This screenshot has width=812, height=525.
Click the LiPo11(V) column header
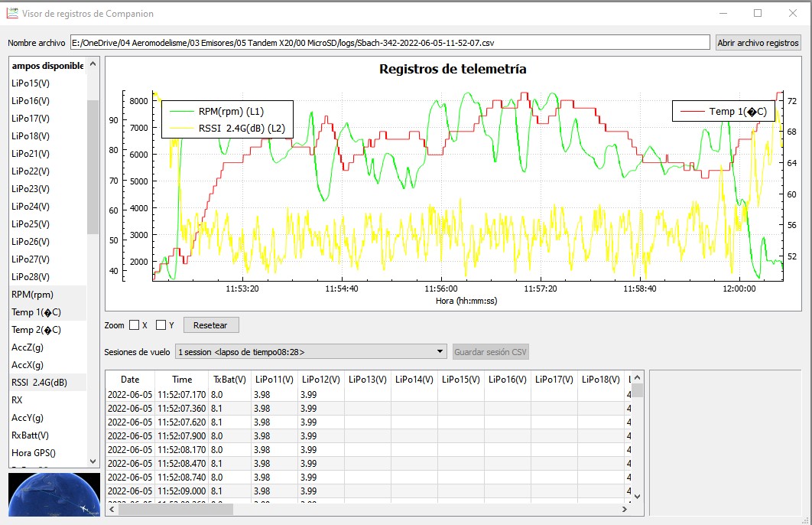point(274,380)
